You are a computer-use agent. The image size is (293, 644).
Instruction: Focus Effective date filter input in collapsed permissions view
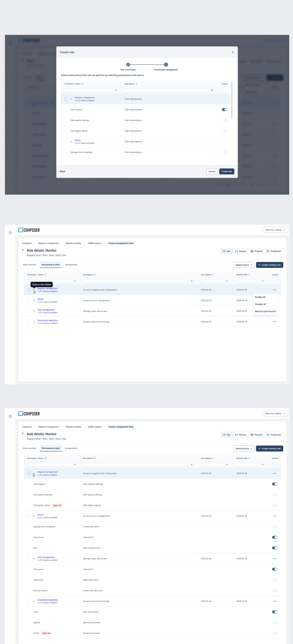coord(248,281)
